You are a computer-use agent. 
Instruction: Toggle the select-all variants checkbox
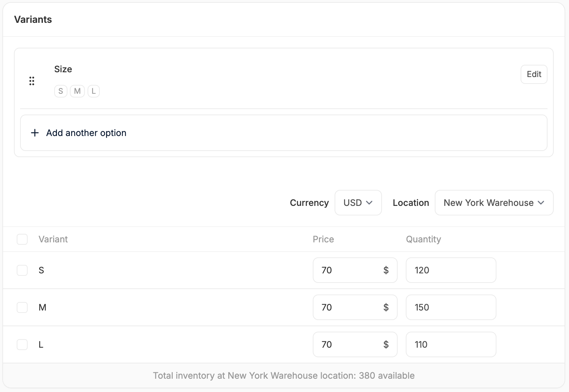pyautogui.click(x=22, y=239)
